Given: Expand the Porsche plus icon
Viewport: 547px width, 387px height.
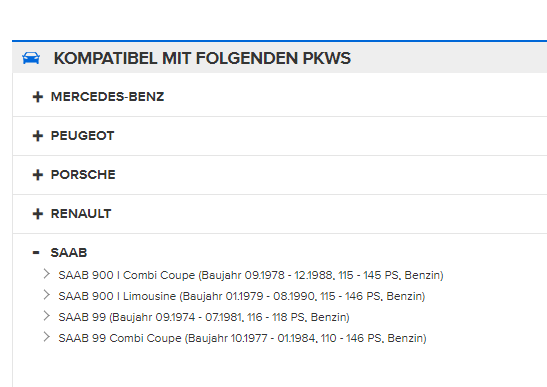Looking at the screenshot, I should 38,175.
